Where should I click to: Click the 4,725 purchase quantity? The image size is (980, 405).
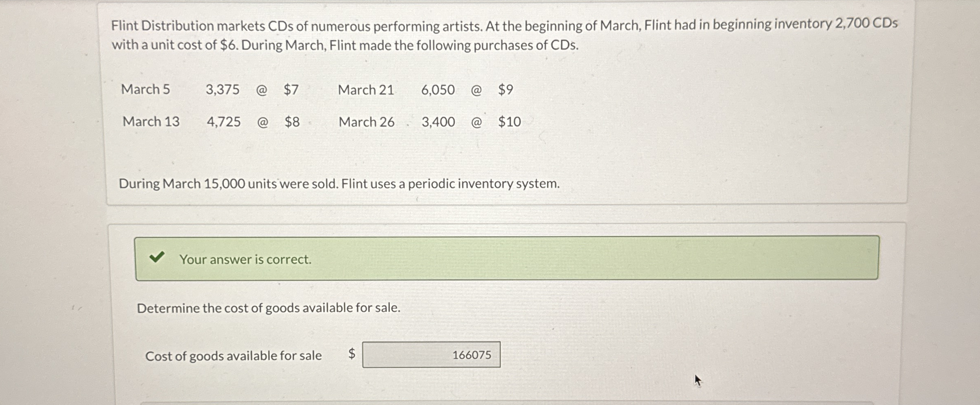(x=223, y=122)
